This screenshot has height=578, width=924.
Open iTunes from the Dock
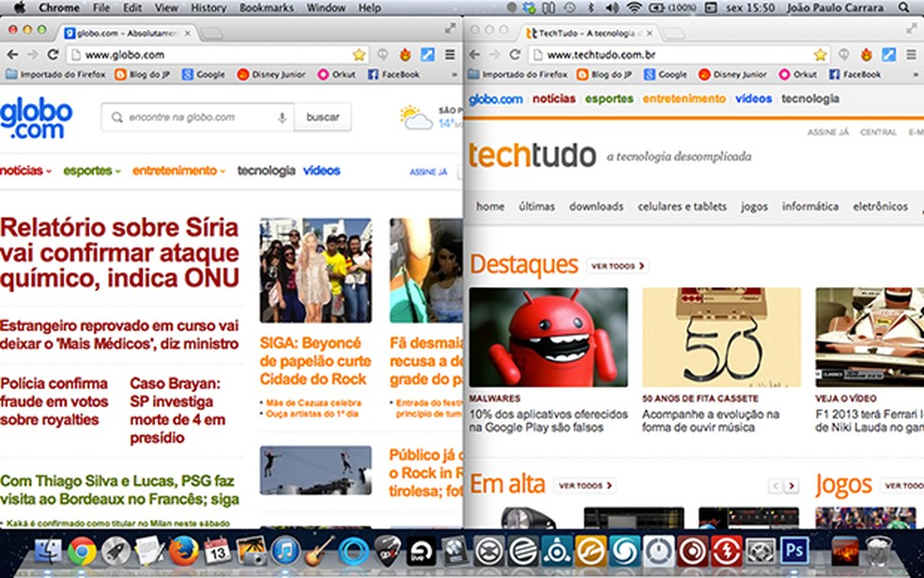[286, 552]
